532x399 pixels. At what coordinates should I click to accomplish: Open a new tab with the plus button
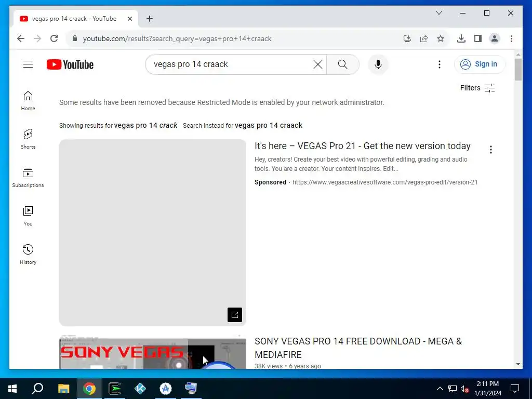tap(150, 19)
